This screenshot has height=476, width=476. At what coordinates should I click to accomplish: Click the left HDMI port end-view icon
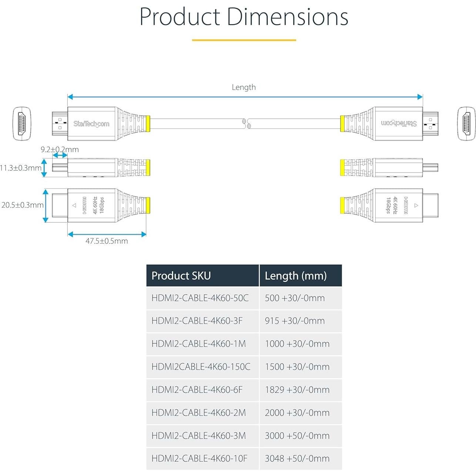(x=22, y=124)
